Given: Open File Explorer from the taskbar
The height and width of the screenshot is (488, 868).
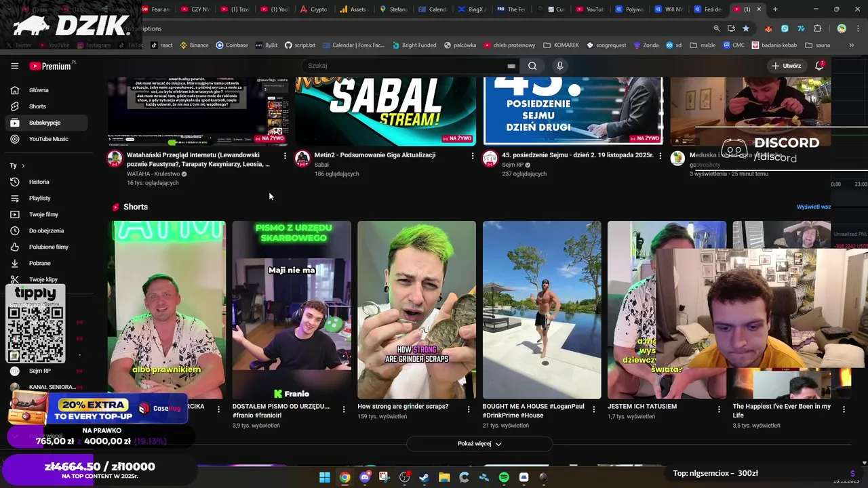Looking at the screenshot, I should pyautogui.click(x=444, y=477).
